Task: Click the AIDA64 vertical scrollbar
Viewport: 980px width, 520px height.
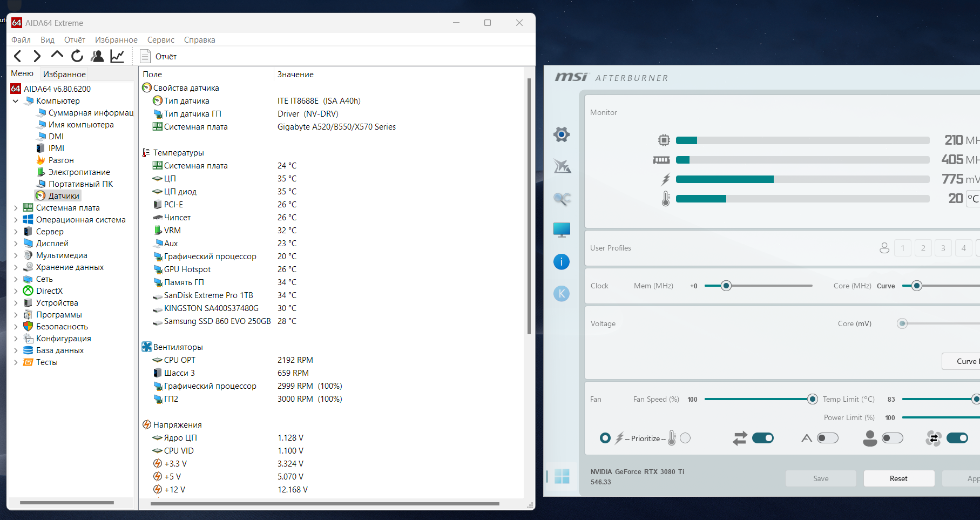Action: point(529,207)
